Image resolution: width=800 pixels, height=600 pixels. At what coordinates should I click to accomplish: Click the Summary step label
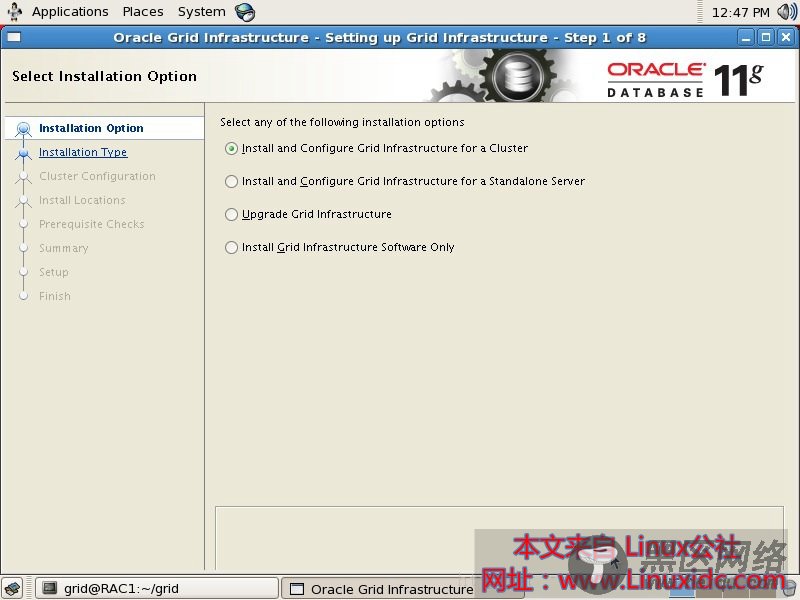click(64, 248)
